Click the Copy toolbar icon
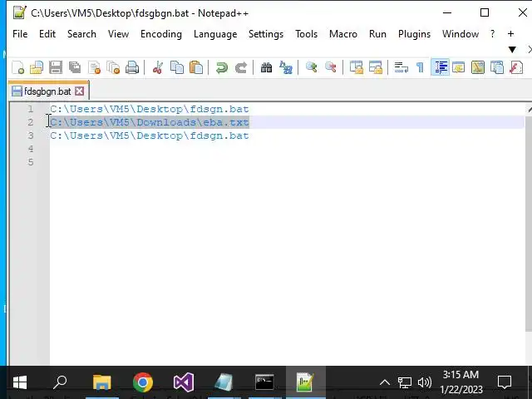 click(x=177, y=67)
